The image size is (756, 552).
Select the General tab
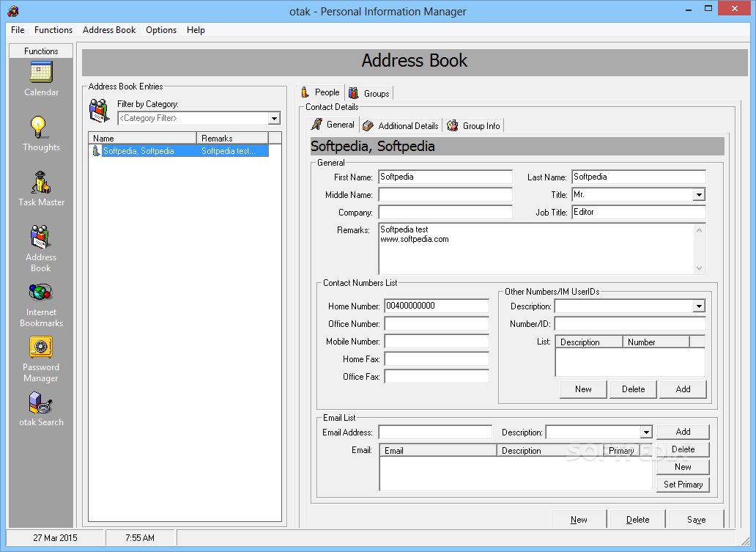[x=333, y=124]
